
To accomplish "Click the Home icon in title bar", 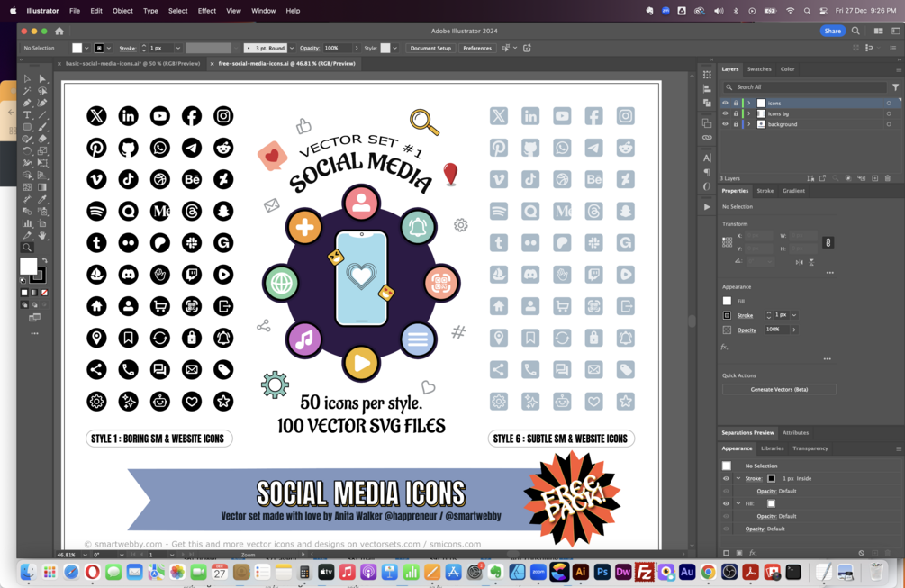I will pos(59,32).
